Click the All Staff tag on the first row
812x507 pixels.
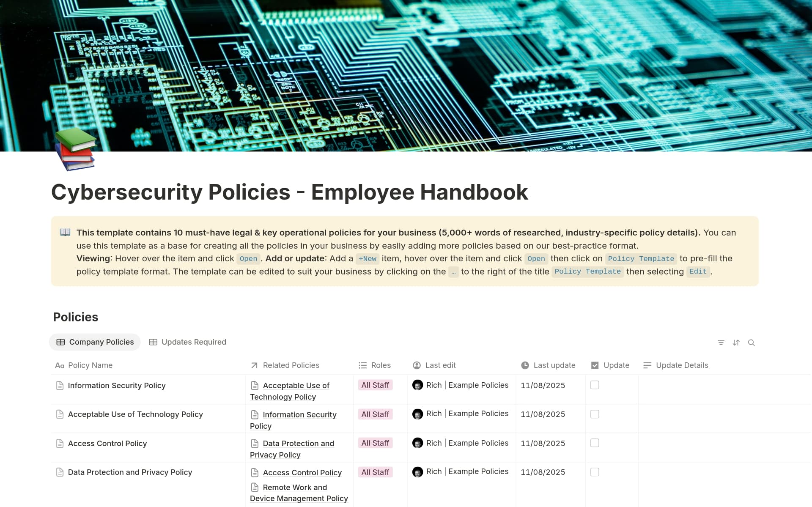click(x=375, y=385)
